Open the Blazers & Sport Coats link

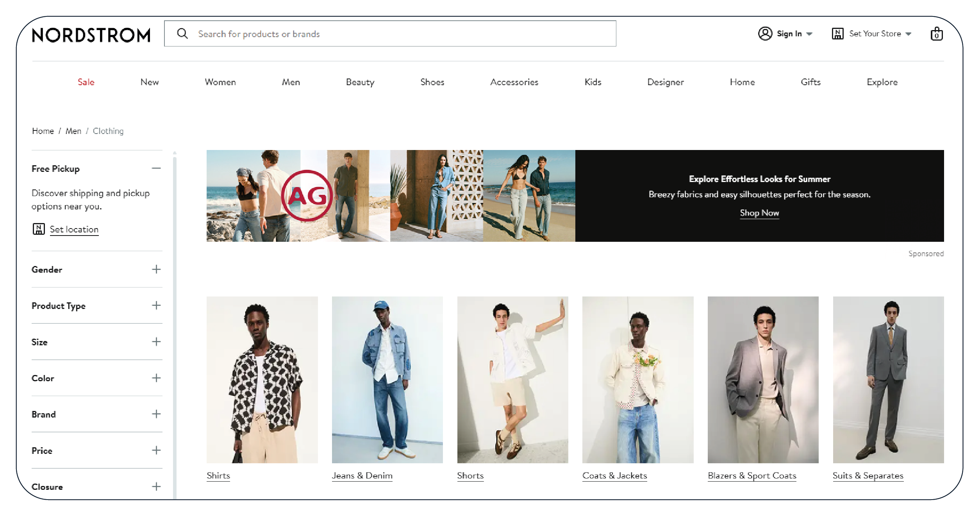752,476
